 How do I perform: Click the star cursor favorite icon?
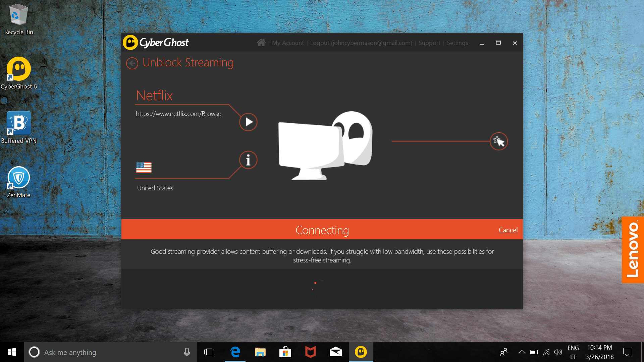point(499,141)
